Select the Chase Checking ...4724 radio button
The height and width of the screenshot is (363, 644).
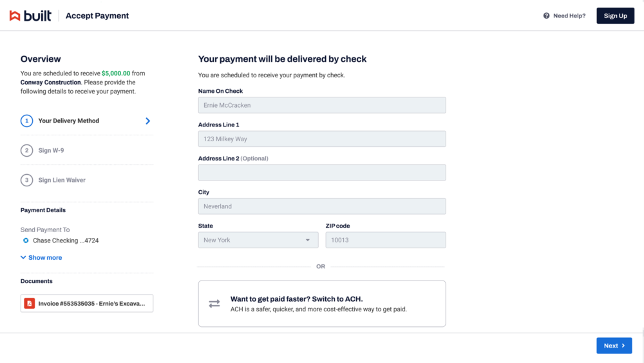[x=26, y=240]
